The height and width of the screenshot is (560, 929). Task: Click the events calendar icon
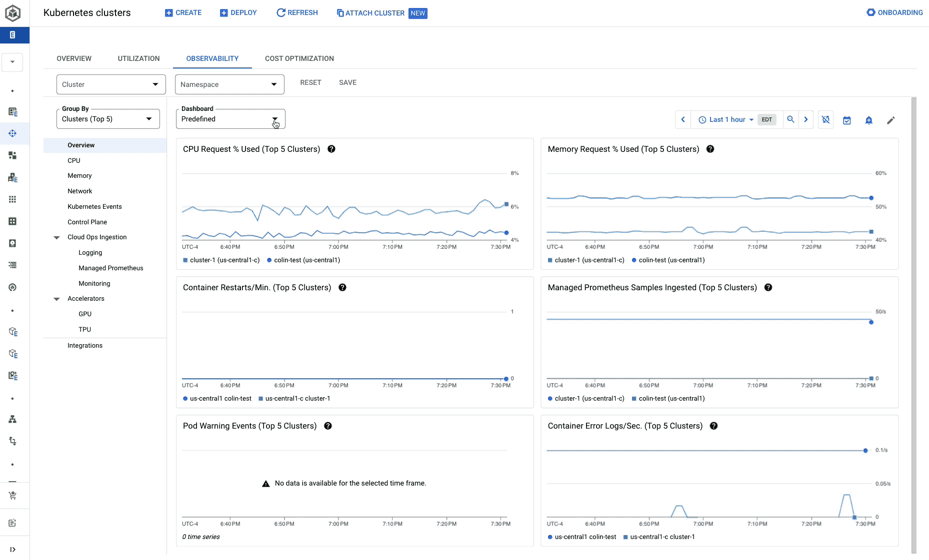847,120
